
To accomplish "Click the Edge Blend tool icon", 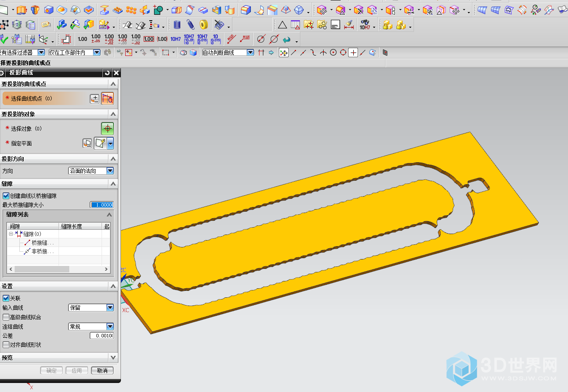I will coord(246,9).
